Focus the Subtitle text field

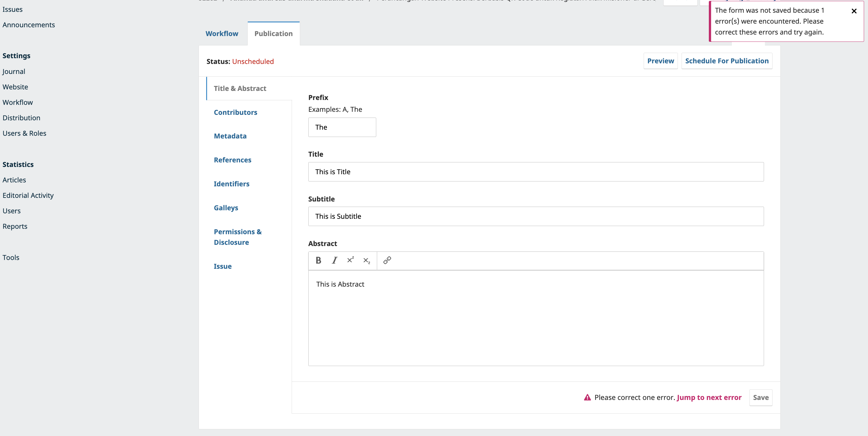[x=535, y=216]
